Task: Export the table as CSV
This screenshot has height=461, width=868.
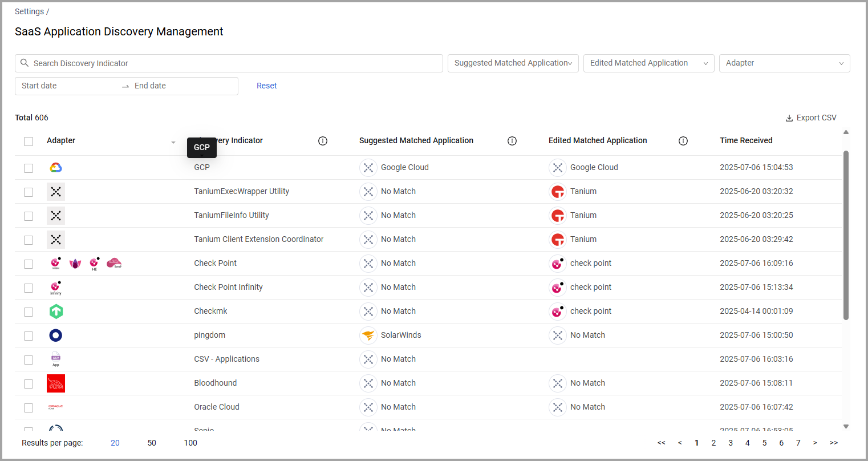Action: (810, 118)
